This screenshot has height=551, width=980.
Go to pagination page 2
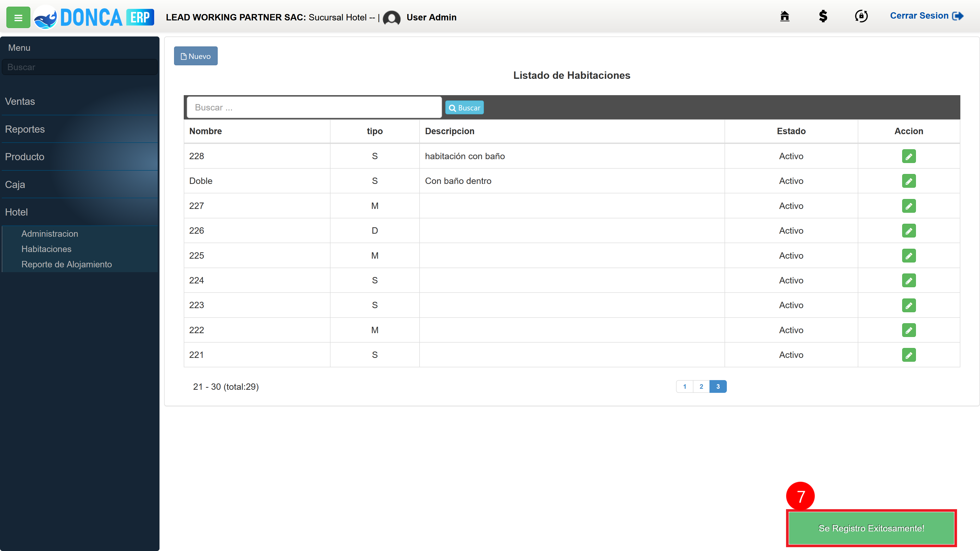701,386
